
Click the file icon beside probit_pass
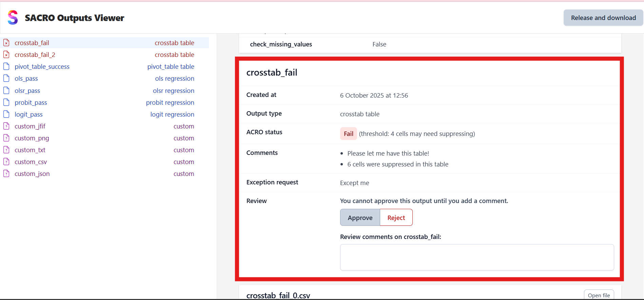(x=6, y=102)
